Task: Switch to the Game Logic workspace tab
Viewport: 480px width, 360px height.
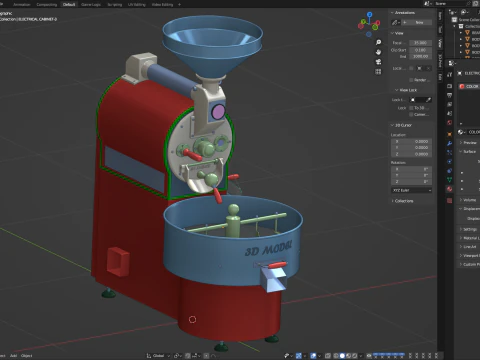Action: pos(91,5)
